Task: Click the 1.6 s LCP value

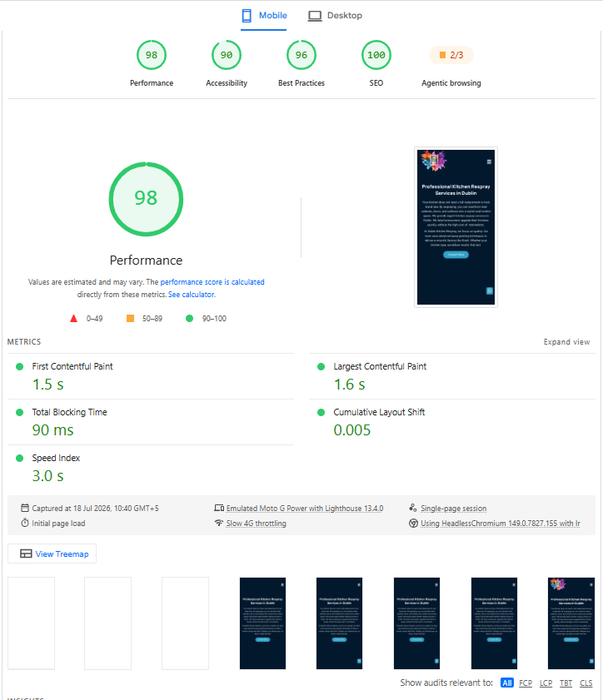Action: pos(349,385)
